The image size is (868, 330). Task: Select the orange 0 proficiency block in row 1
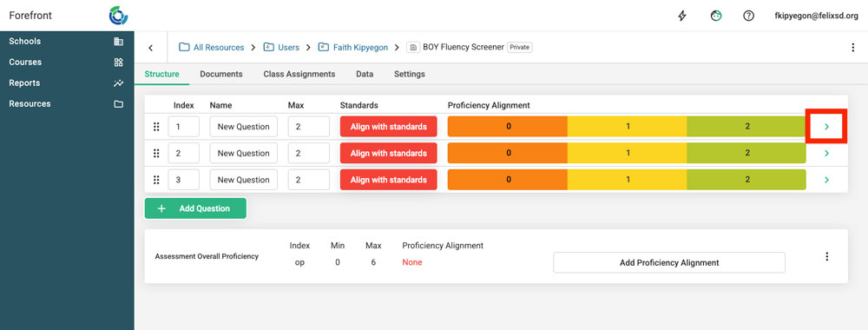pyautogui.click(x=508, y=127)
